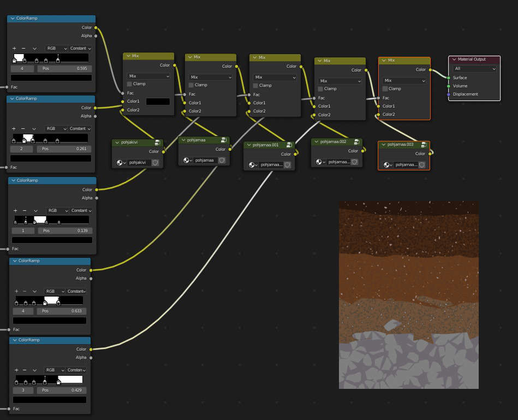Image resolution: width=518 pixels, height=420 pixels.
Task: Toggle fake user shield on pohjakivi node
Action: [155, 163]
